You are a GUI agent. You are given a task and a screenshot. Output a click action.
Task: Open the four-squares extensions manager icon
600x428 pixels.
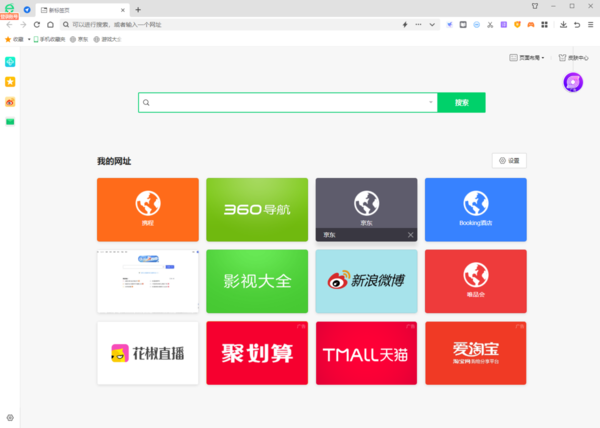point(545,24)
